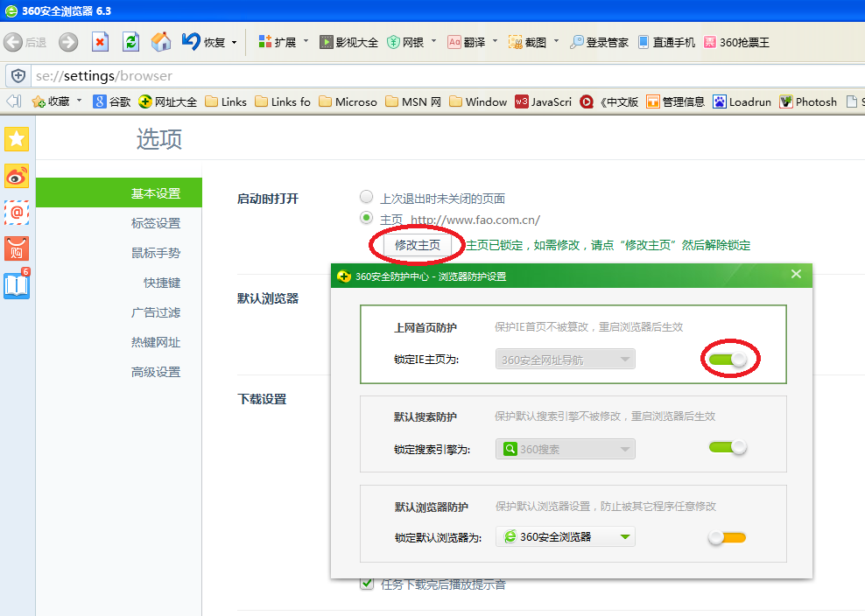Open the shopping 购 sidebar icon

[17, 249]
